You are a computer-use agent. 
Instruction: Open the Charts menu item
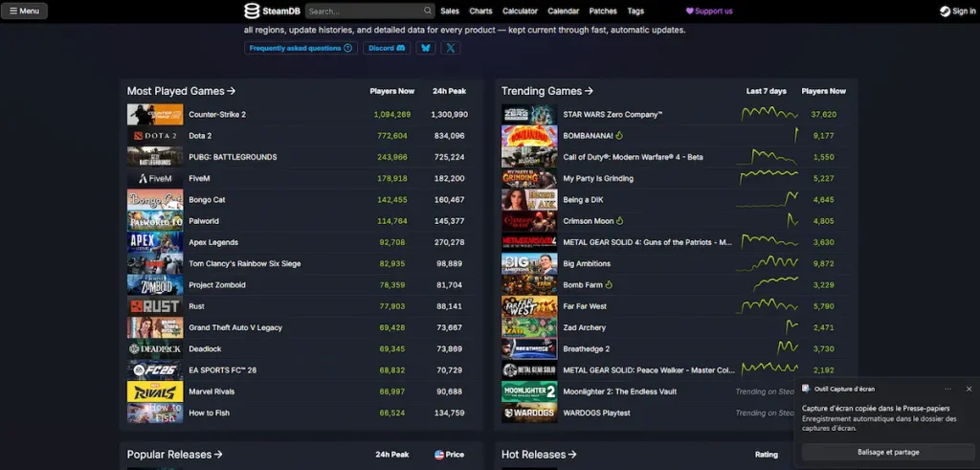click(x=480, y=11)
